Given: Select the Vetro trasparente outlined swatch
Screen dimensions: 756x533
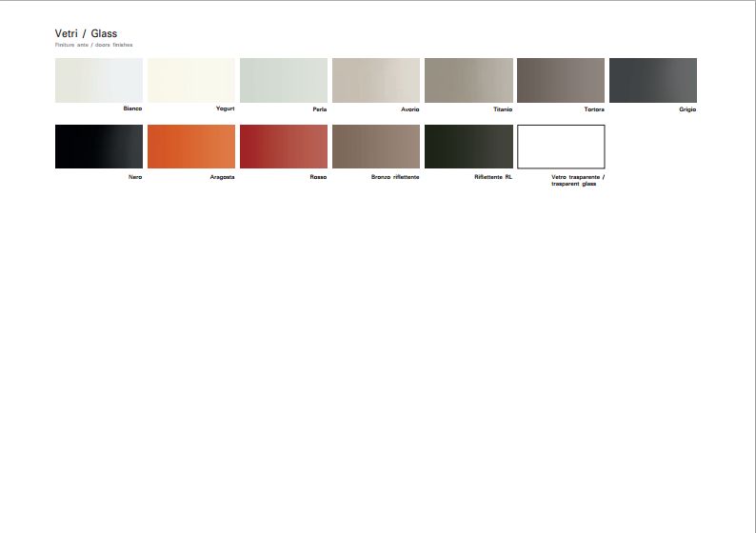Looking at the screenshot, I should coord(561,147).
